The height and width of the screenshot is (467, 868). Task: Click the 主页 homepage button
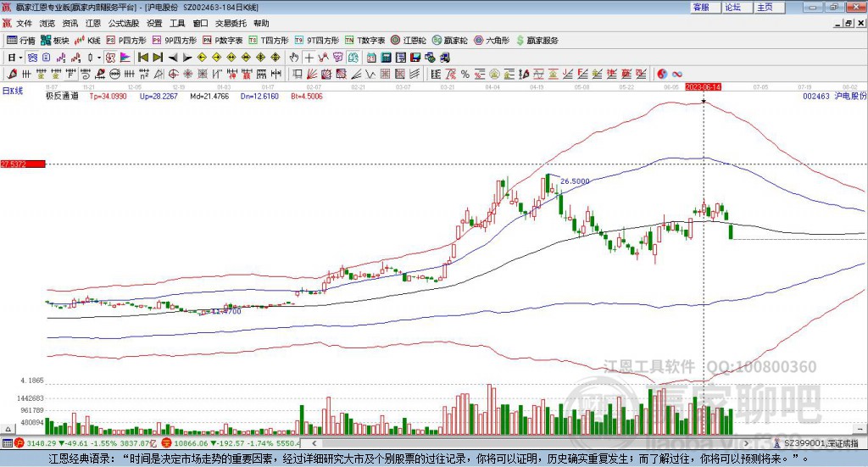point(770,7)
